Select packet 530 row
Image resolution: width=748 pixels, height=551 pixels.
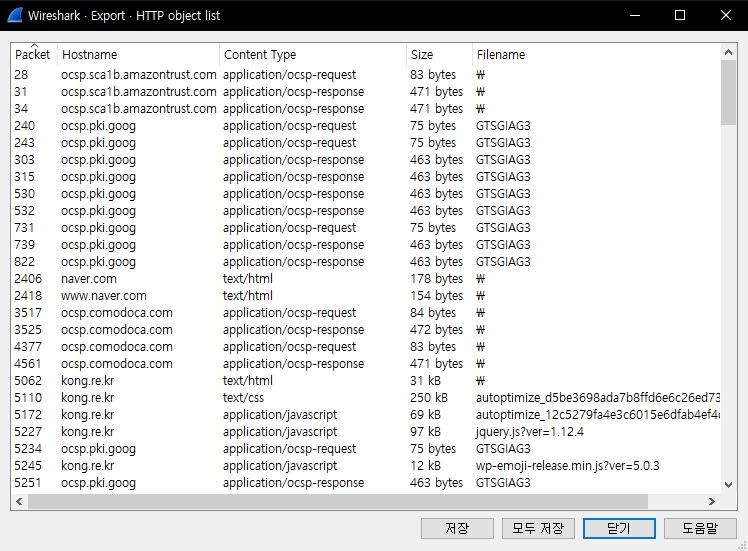click(366, 194)
